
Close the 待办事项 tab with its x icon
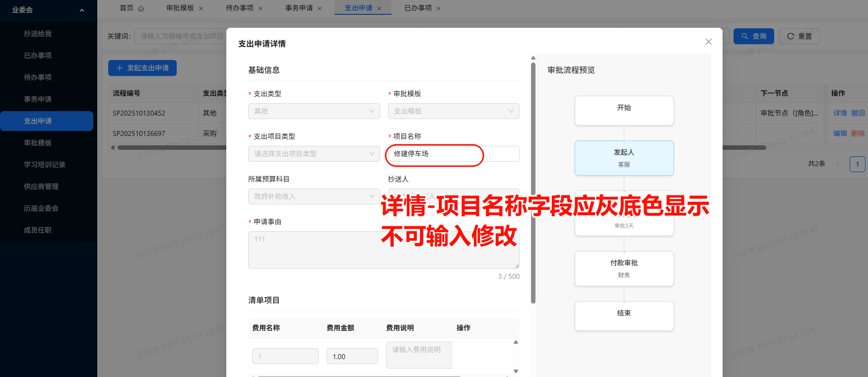[x=261, y=8]
